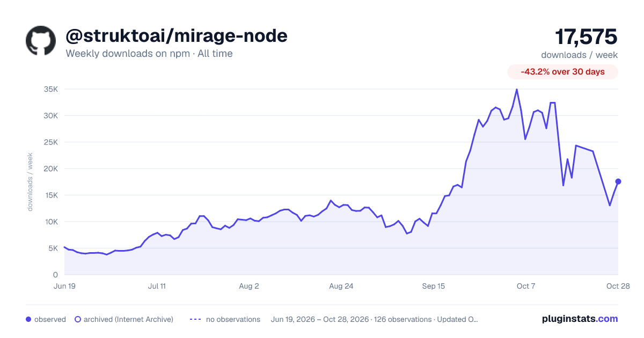Click the 'downloads / week' label under the total
Viewport: 644px width, 338px height.
(580, 55)
